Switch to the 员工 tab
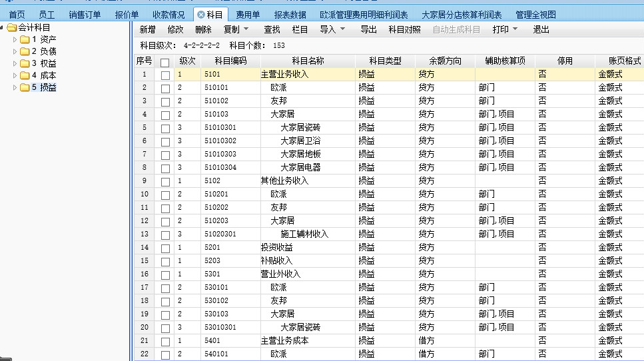 pos(47,15)
